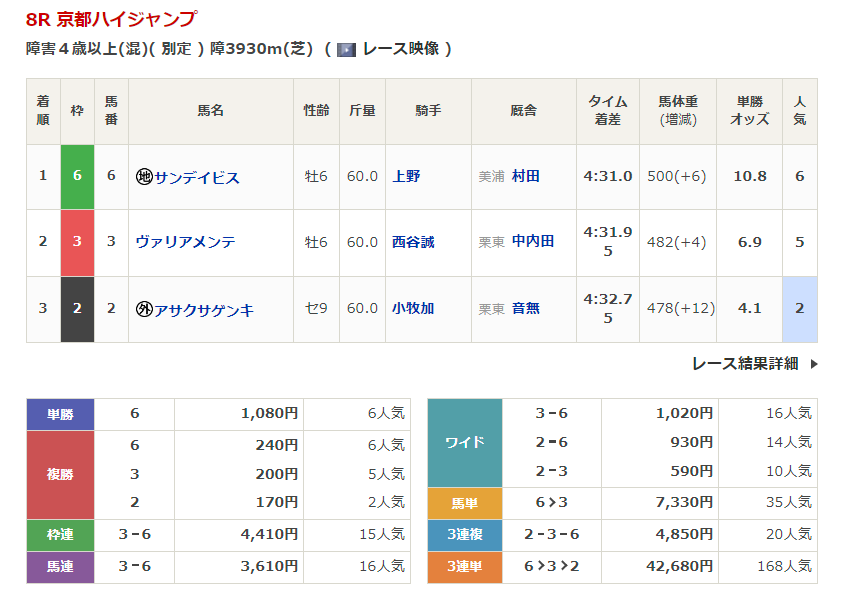Click the black frame 2 color cell
The height and width of the screenshot is (594, 841).
(x=78, y=308)
